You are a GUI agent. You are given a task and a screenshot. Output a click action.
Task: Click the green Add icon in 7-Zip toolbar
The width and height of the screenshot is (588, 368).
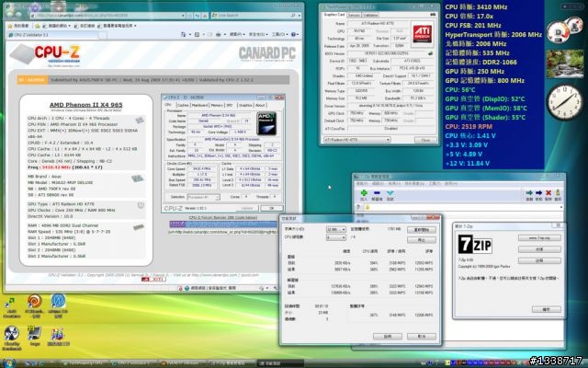point(364,193)
